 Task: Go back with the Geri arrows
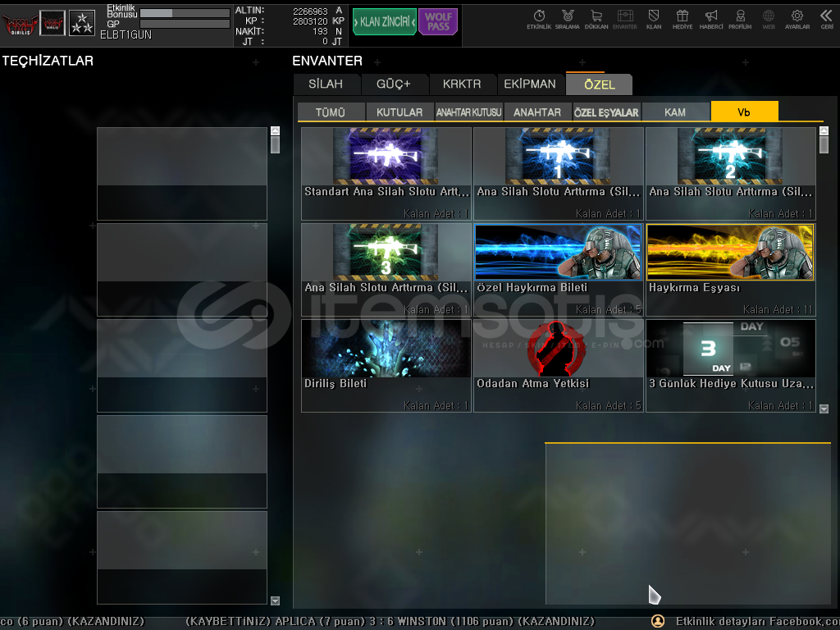tap(826, 17)
